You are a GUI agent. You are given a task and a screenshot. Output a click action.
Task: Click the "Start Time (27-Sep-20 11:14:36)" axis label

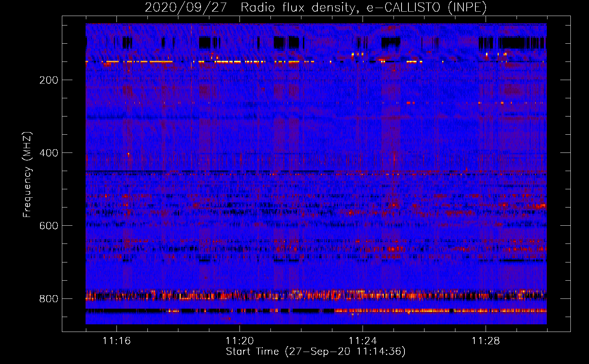316,352
